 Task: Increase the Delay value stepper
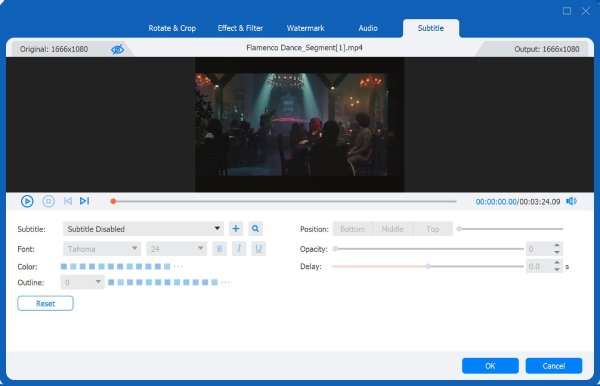point(557,263)
